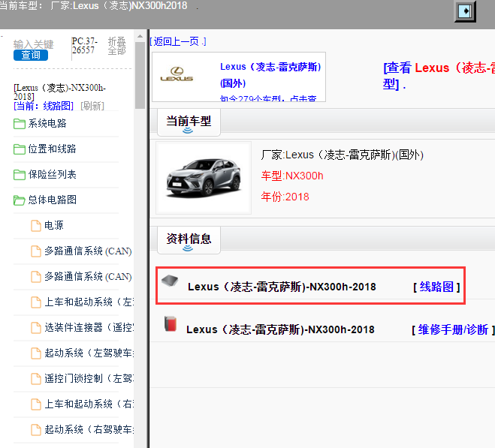The image size is (495, 448).
Task: Expand the 保险丝列表 folder
Action: coord(53,174)
